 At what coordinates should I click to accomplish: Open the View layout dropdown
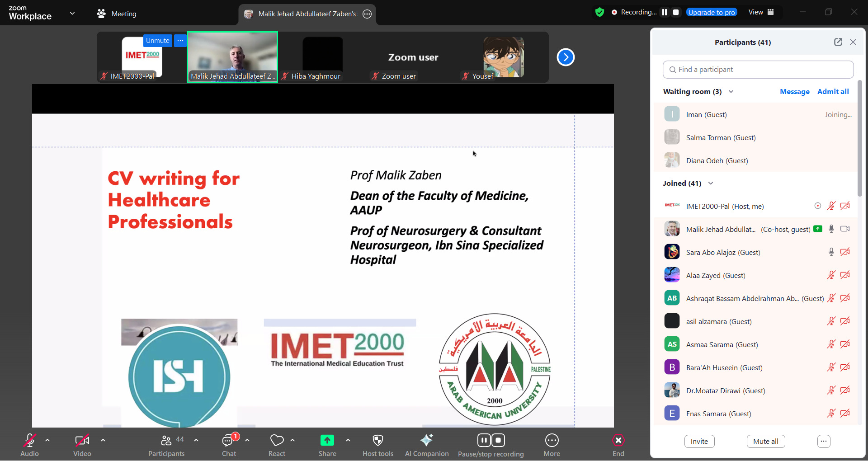coord(761,12)
